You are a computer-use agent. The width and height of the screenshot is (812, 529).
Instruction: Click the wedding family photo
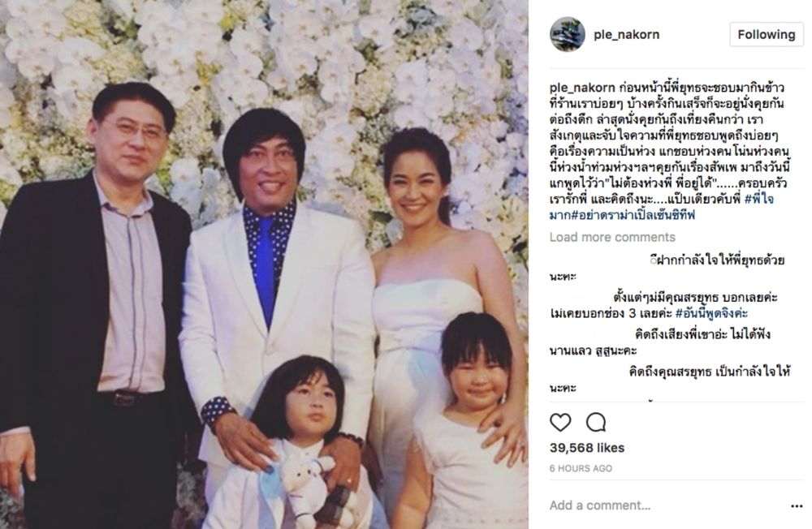point(264,264)
